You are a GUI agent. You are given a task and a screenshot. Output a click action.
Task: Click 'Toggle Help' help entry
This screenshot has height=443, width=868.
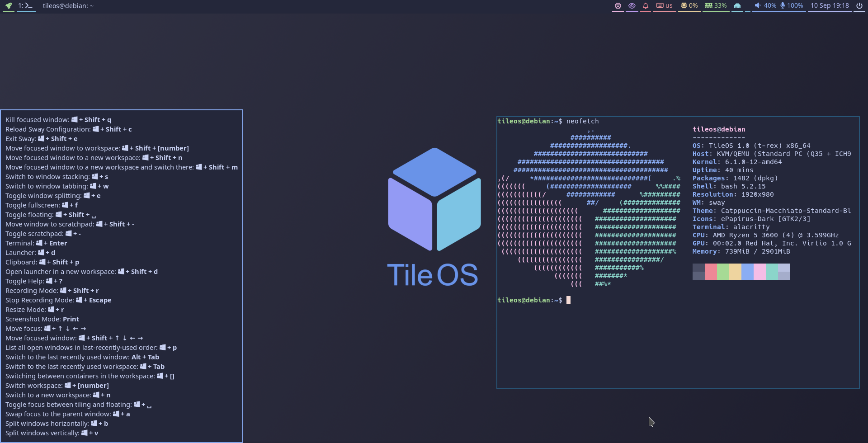click(x=34, y=281)
